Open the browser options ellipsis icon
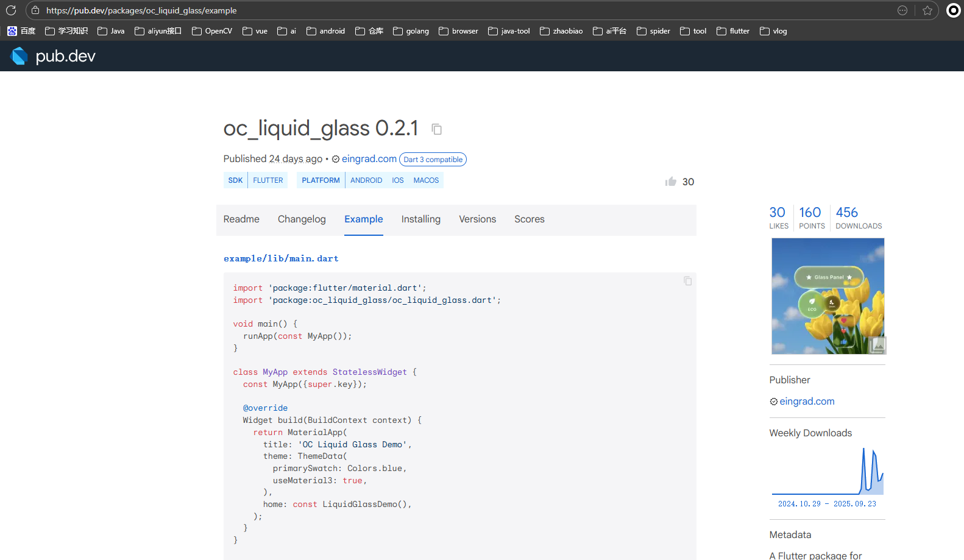The height and width of the screenshot is (560, 964). [902, 10]
